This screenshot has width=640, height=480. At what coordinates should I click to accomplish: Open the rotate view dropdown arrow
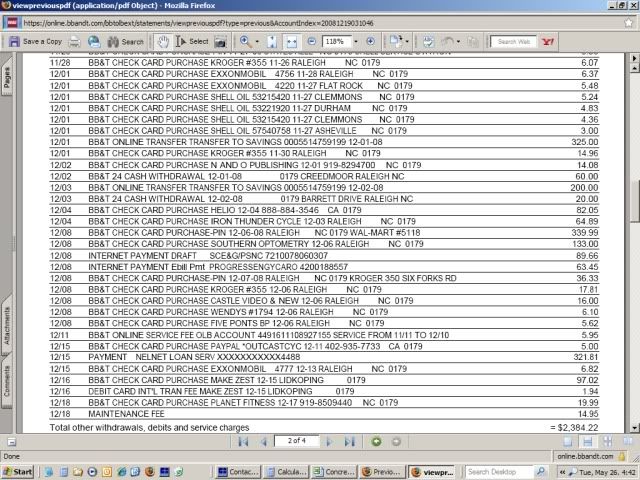[407, 42]
